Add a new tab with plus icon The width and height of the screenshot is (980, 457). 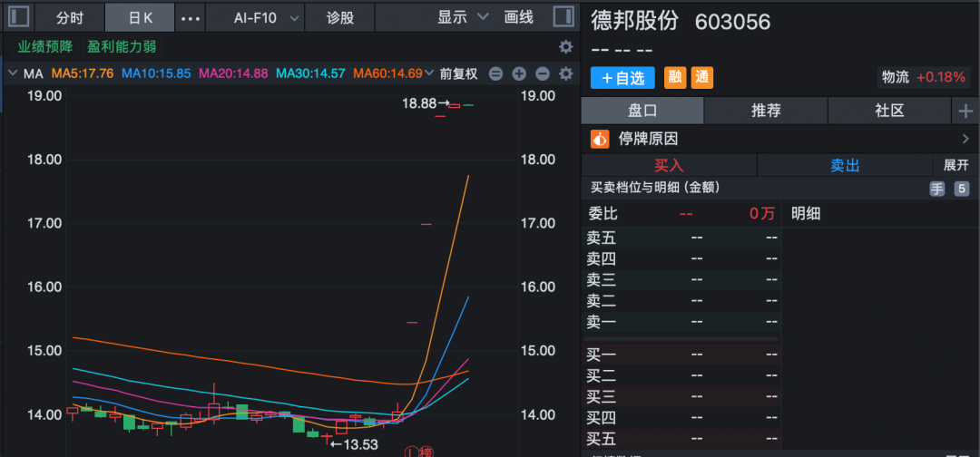click(965, 112)
